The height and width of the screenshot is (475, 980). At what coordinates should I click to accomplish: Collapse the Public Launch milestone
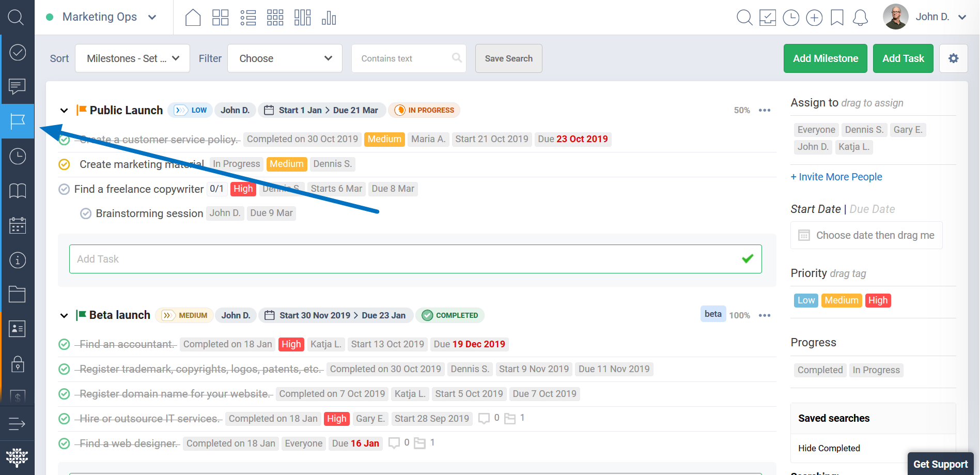[x=64, y=111]
